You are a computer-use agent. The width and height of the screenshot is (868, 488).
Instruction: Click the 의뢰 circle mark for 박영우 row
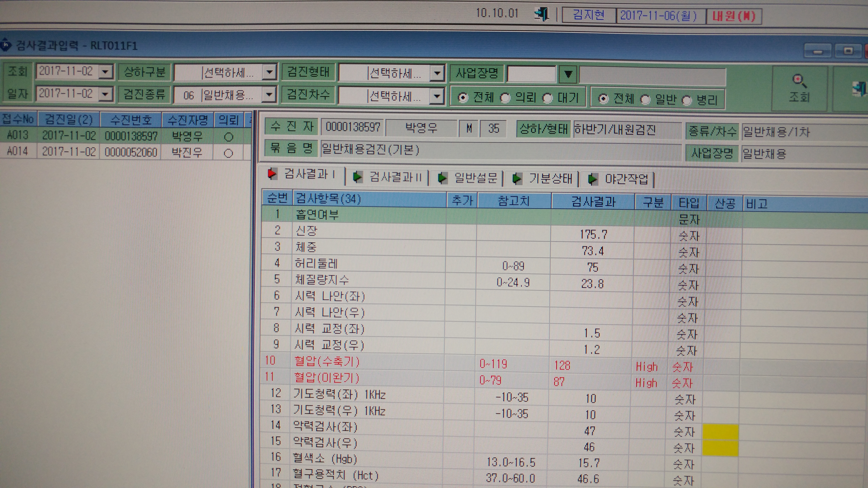coord(229,137)
